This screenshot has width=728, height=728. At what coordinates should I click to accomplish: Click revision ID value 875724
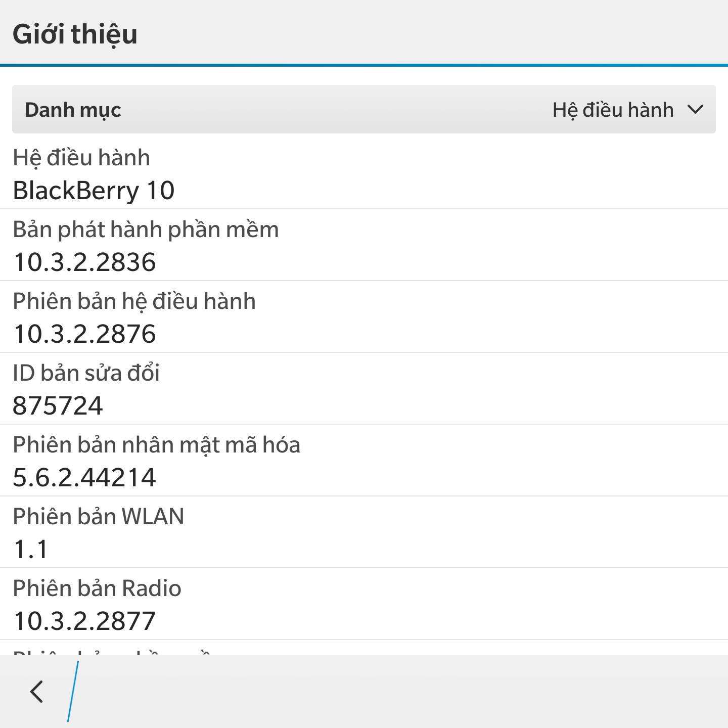(58, 406)
